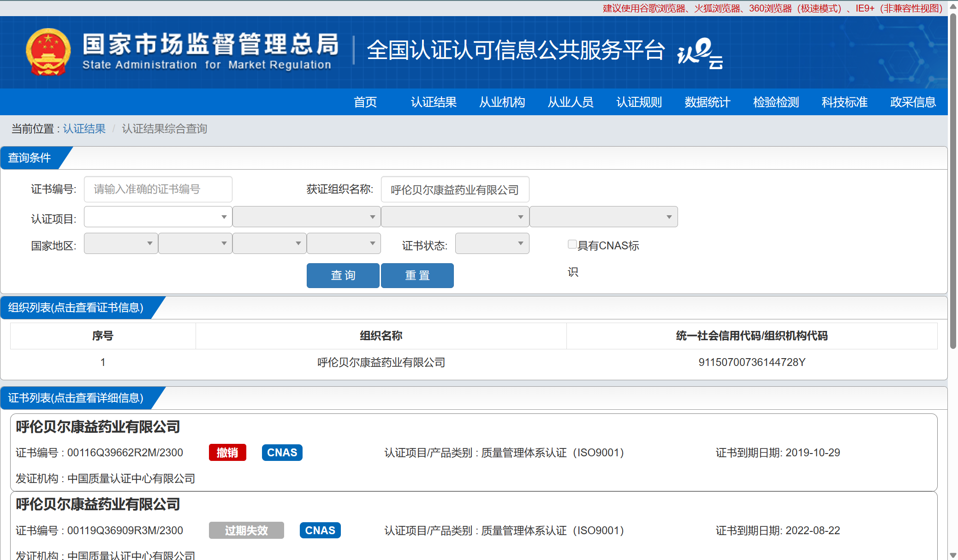Screen dimensions: 958x560
Task: Open 检验检测 navigation menu
Action: click(776, 102)
